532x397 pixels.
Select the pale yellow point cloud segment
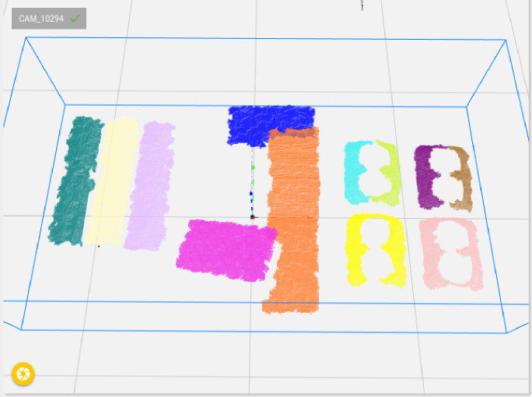tap(111, 181)
